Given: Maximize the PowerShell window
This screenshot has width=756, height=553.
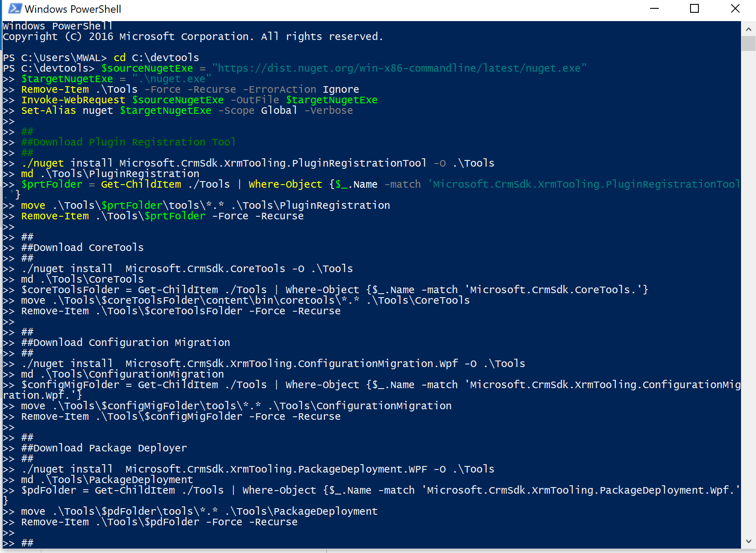Looking at the screenshot, I should (694, 8).
